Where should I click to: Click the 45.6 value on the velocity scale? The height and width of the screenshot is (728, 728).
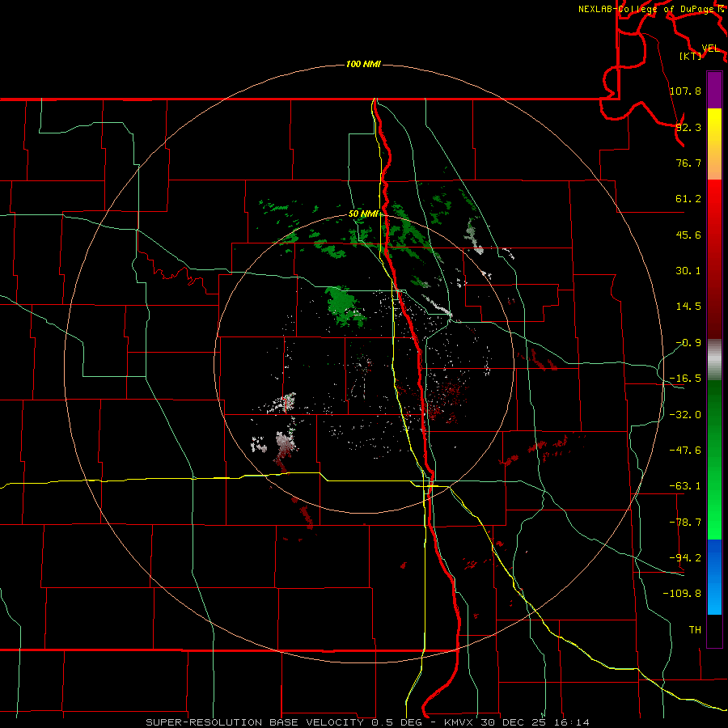688,235
